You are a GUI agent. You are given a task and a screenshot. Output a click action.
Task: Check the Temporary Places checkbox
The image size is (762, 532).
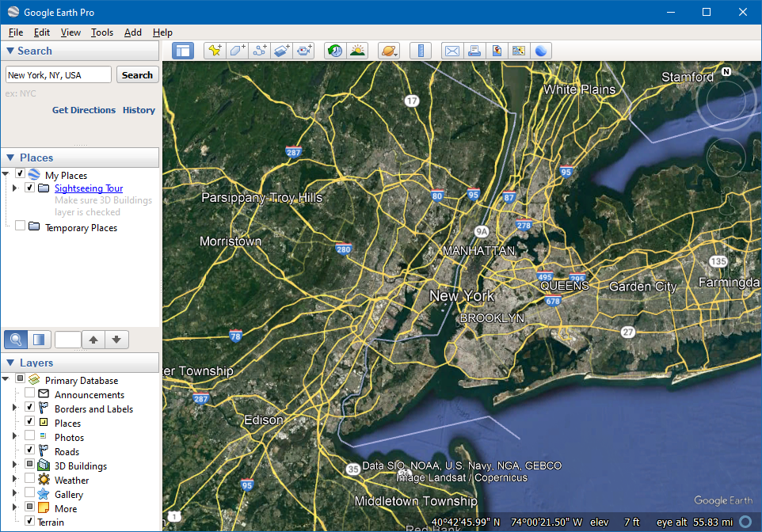pos(21,227)
